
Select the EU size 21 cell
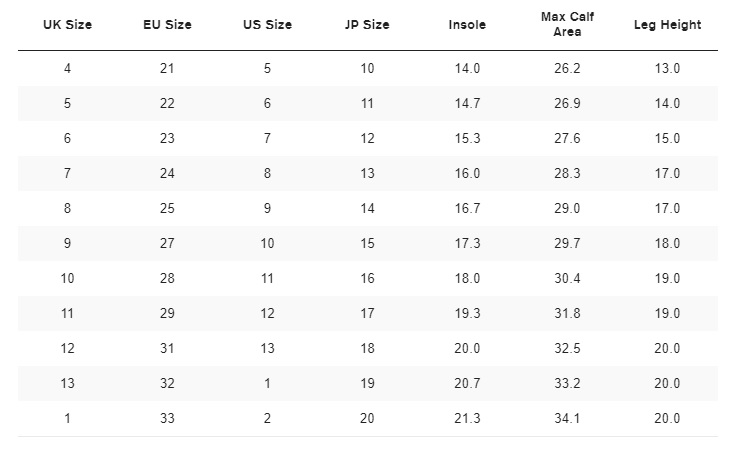pyautogui.click(x=167, y=68)
